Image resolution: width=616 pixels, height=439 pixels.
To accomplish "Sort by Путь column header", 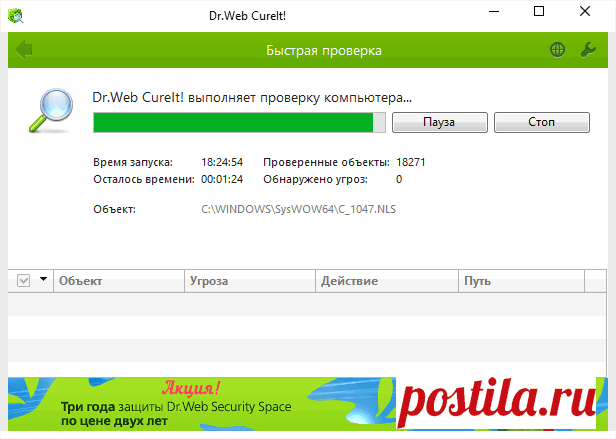I will pyautogui.click(x=521, y=281).
